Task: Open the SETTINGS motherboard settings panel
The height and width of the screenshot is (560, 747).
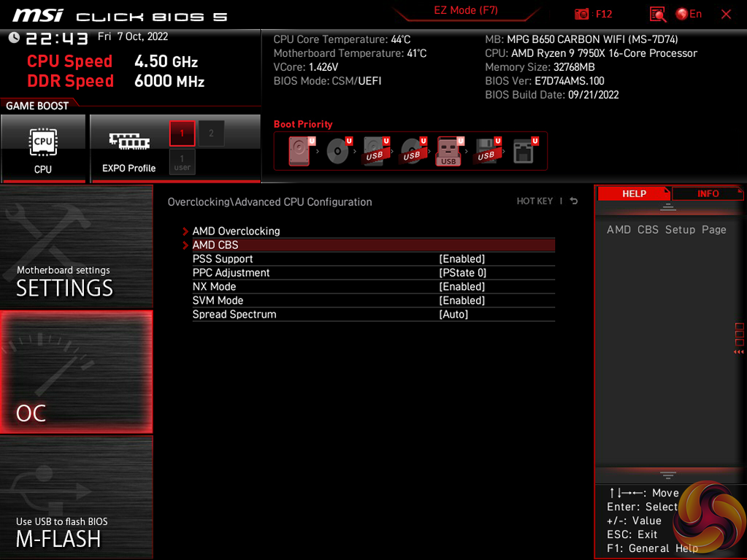Action: coord(76,247)
